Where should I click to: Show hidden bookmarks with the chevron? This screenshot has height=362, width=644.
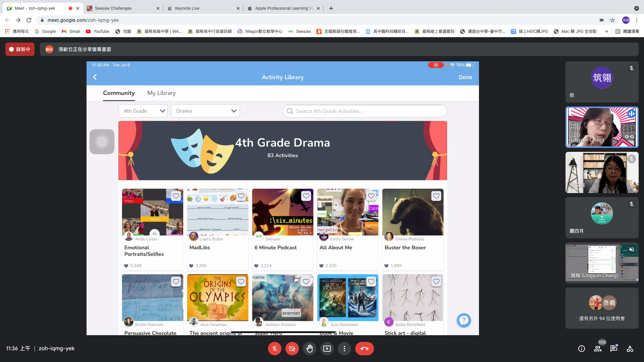pos(606,32)
